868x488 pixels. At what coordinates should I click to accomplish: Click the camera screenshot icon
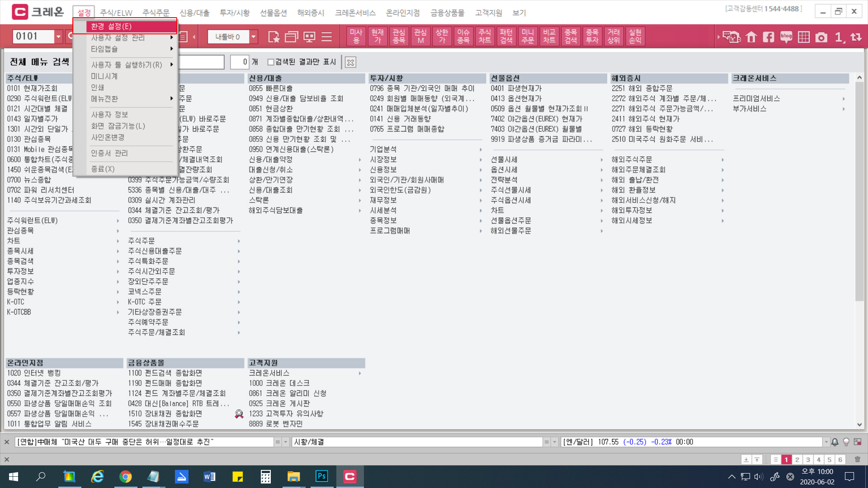tap(821, 37)
